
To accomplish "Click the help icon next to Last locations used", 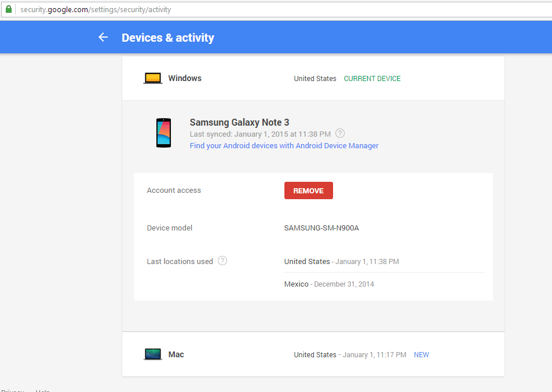I will pos(222,261).
